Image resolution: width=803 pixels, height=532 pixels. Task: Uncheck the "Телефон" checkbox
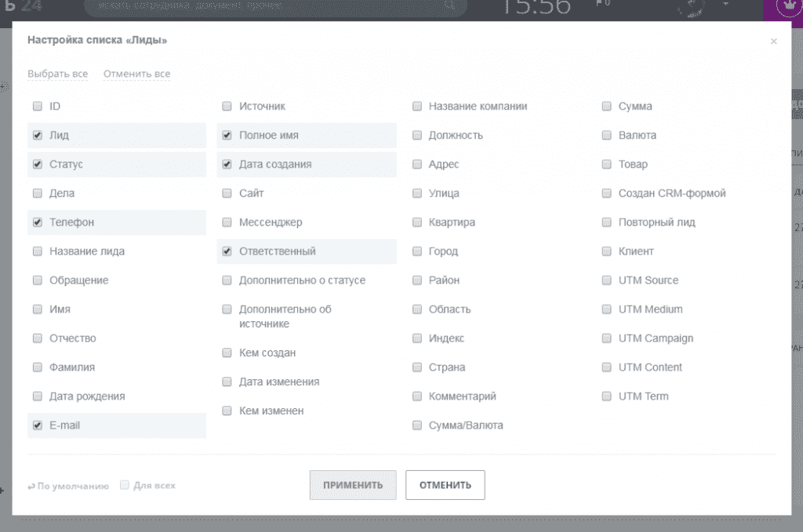coord(38,223)
